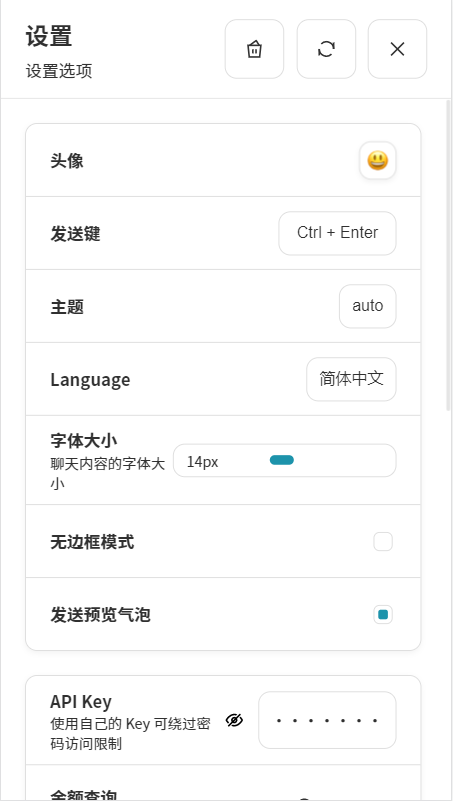Expand the 主题 auto dropdown

pyautogui.click(x=368, y=306)
